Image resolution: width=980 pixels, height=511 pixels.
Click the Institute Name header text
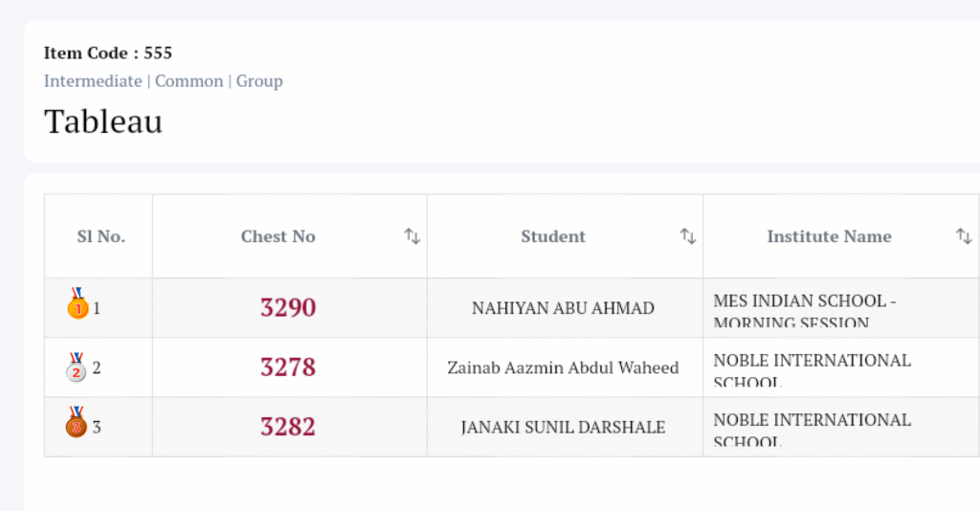pyautogui.click(x=829, y=236)
